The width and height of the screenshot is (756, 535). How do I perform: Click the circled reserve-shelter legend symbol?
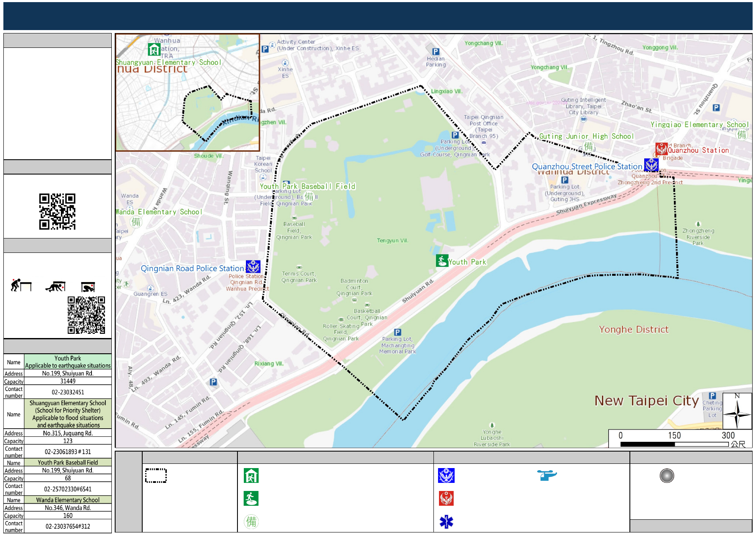(251, 521)
